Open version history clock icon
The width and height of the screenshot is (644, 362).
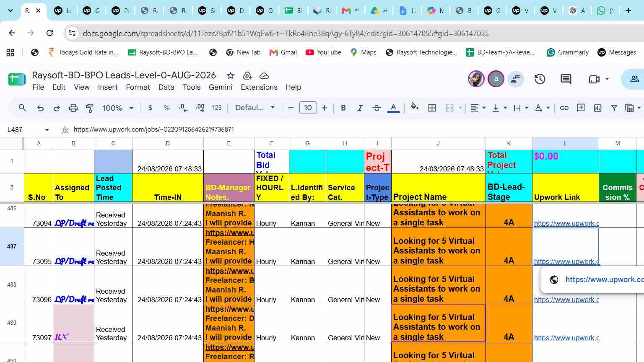click(540, 79)
